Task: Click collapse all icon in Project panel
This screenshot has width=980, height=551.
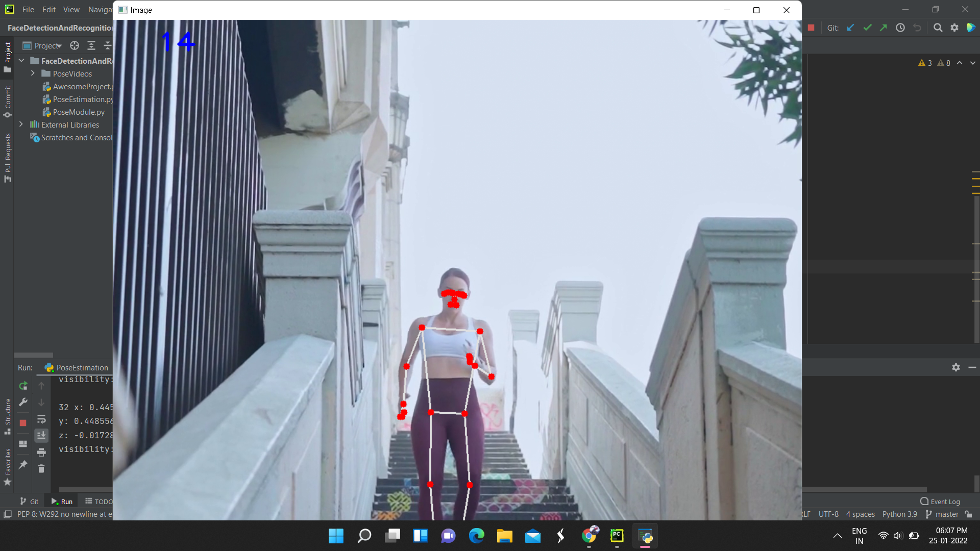Action: click(108, 46)
